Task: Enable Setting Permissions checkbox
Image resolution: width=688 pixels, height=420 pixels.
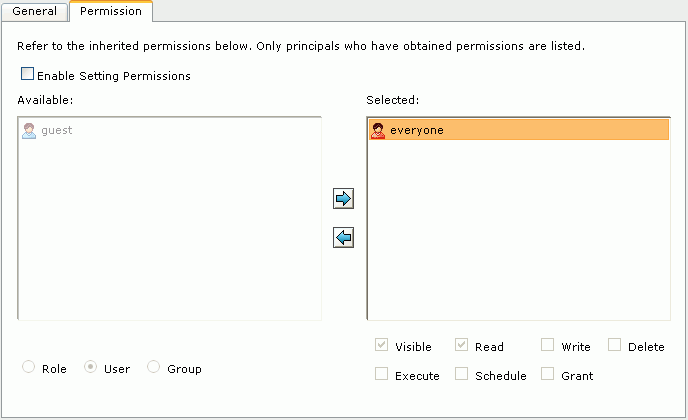Action: tap(27, 74)
